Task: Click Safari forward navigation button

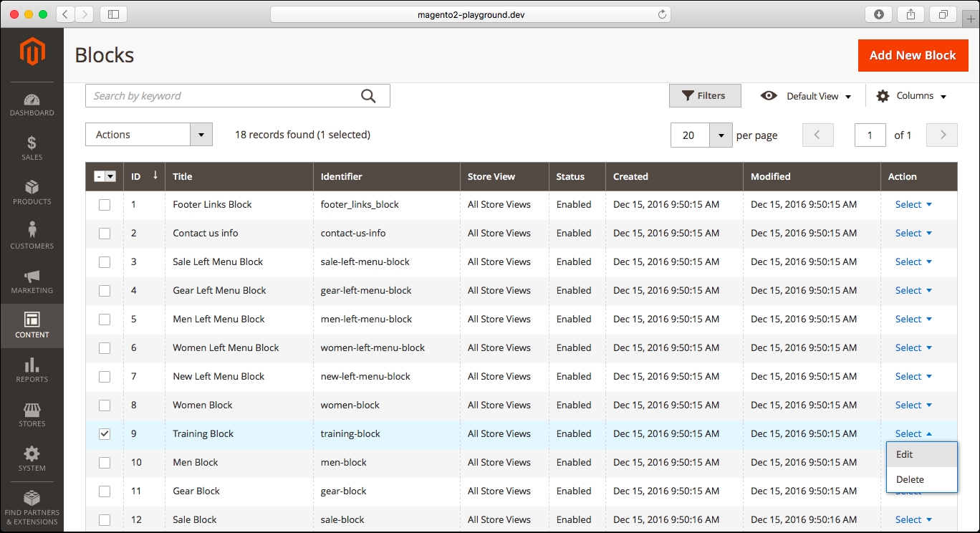Action: pyautogui.click(x=84, y=14)
